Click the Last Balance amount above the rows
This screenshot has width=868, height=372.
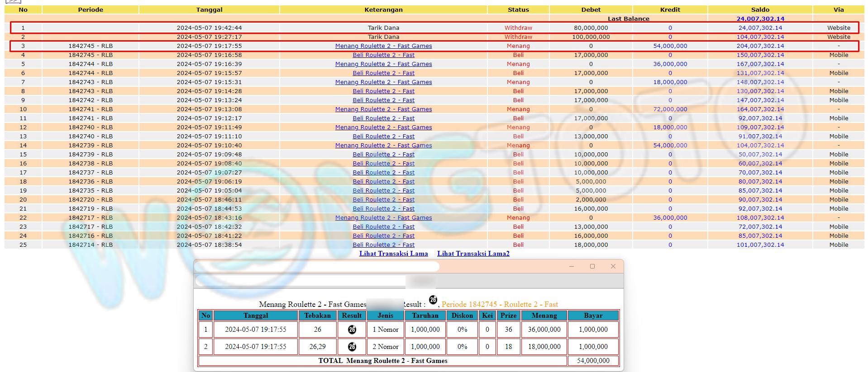click(x=760, y=19)
